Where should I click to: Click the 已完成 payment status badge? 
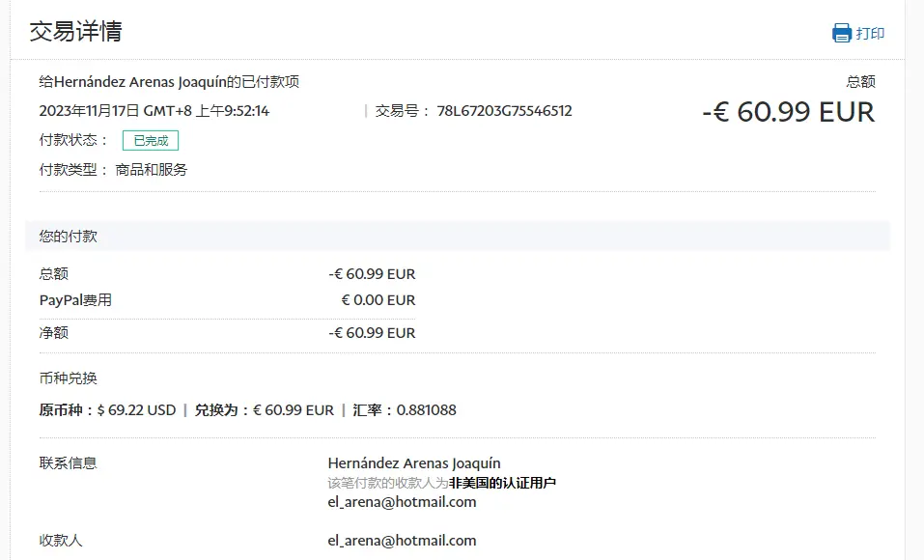[150, 141]
